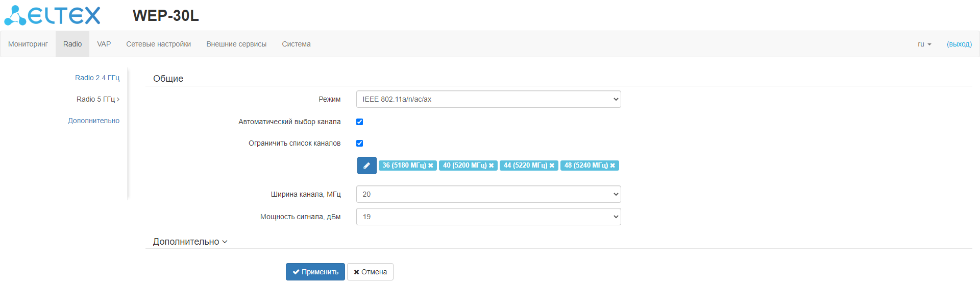Image resolution: width=980 pixels, height=282 pixels.
Task: Switch to the Мониторинг tab
Action: (x=28, y=44)
